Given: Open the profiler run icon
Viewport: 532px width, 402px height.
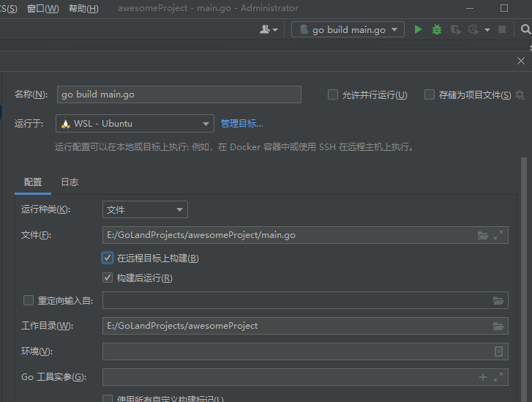Looking at the screenshot, I should coord(473,30).
